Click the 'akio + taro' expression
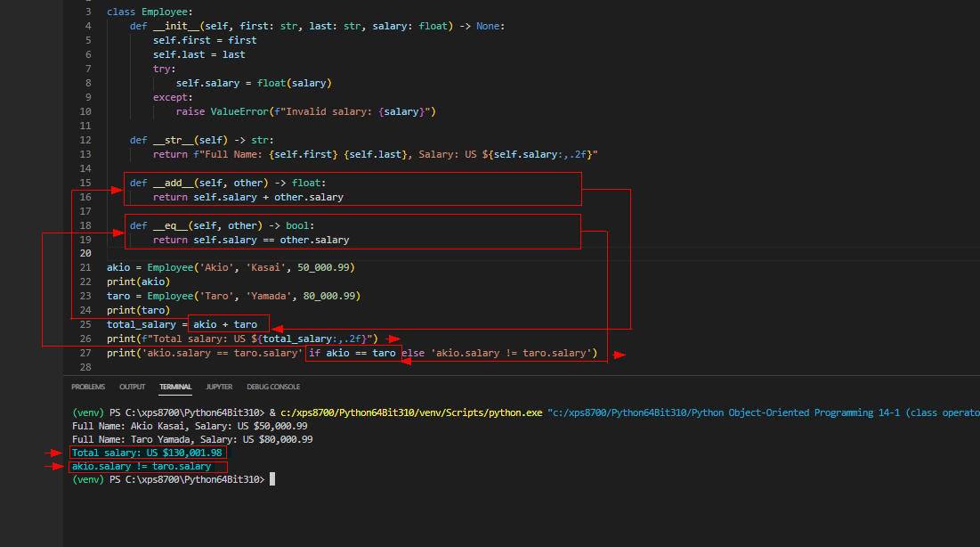The width and height of the screenshot is (980, 547). (225, 325)
